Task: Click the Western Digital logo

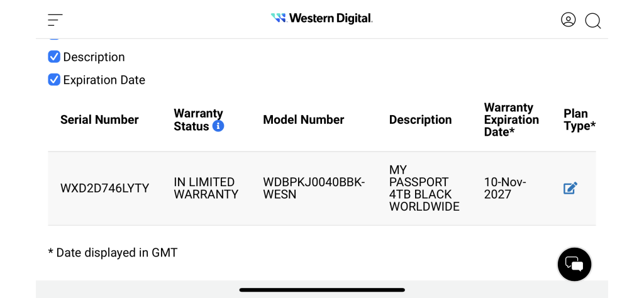Action: pos(321,18)
